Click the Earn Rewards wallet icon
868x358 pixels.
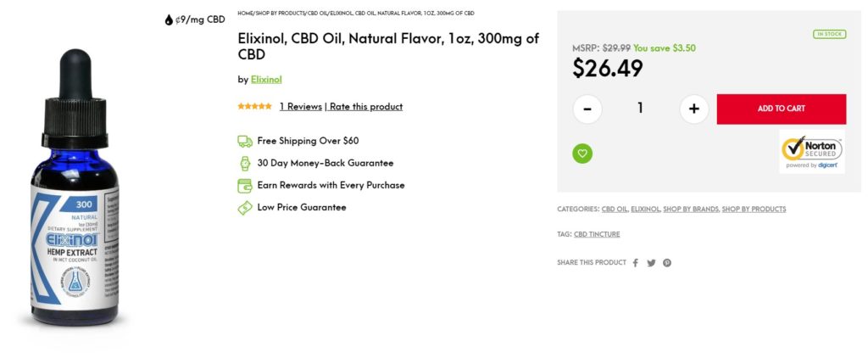click(x=245, y=186)
